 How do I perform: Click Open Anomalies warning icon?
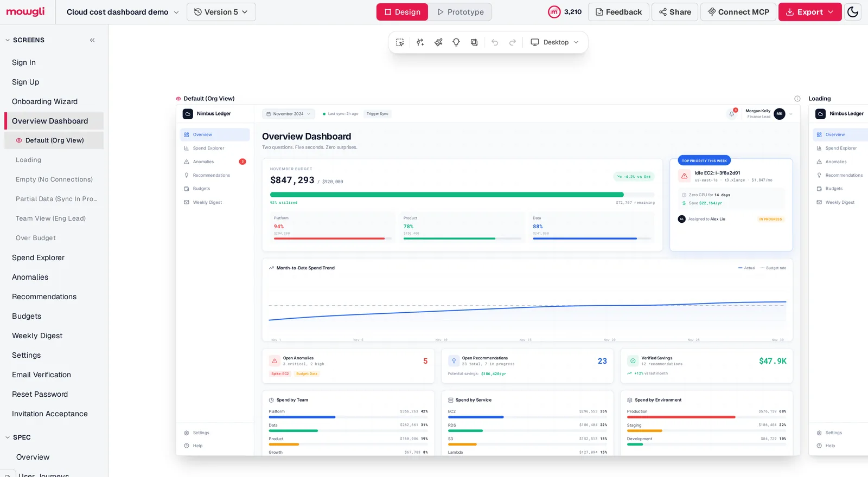point(275,360)
